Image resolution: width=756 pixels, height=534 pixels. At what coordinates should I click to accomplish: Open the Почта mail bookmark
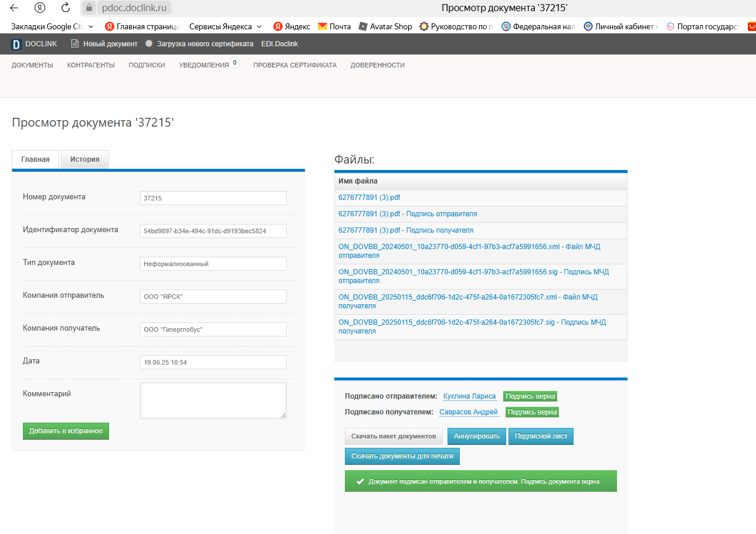(x=334, y=26)
